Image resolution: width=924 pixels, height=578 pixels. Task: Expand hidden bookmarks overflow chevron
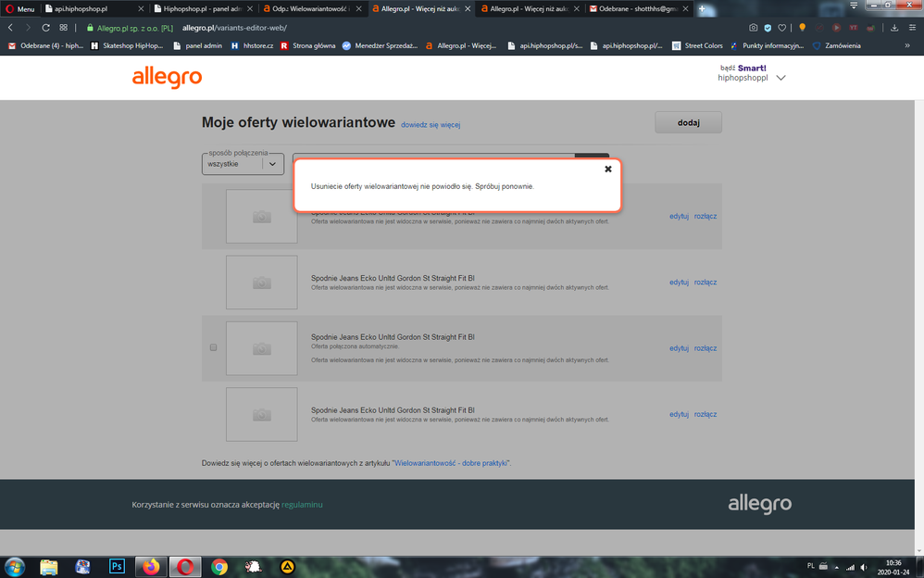[907, 45]
